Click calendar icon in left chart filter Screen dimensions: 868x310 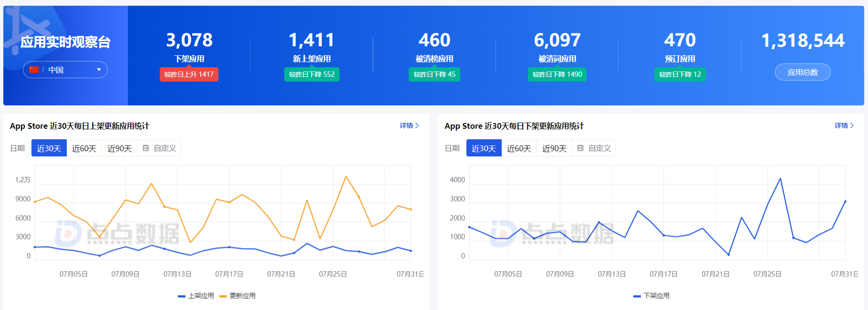point(146,148)
